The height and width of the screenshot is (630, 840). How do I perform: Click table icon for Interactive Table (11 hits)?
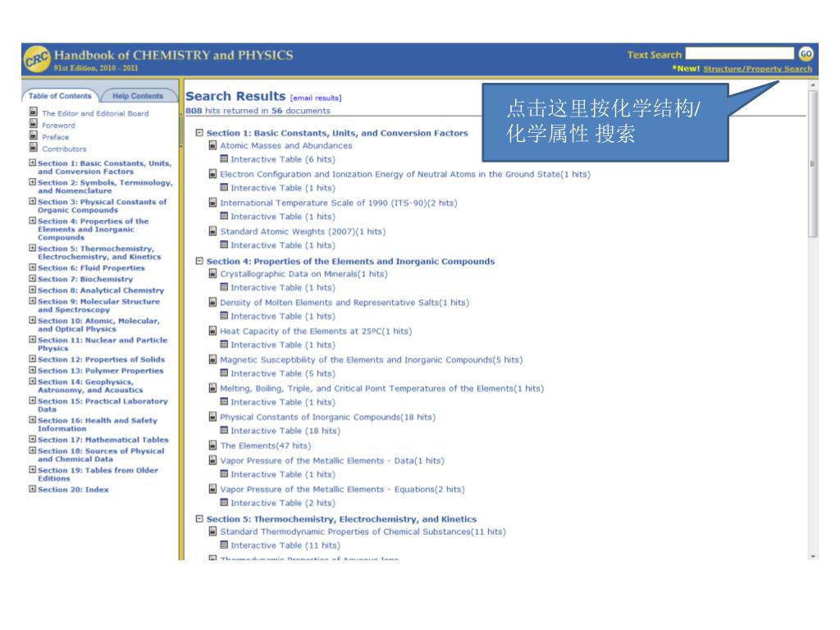tap(224, 545)
